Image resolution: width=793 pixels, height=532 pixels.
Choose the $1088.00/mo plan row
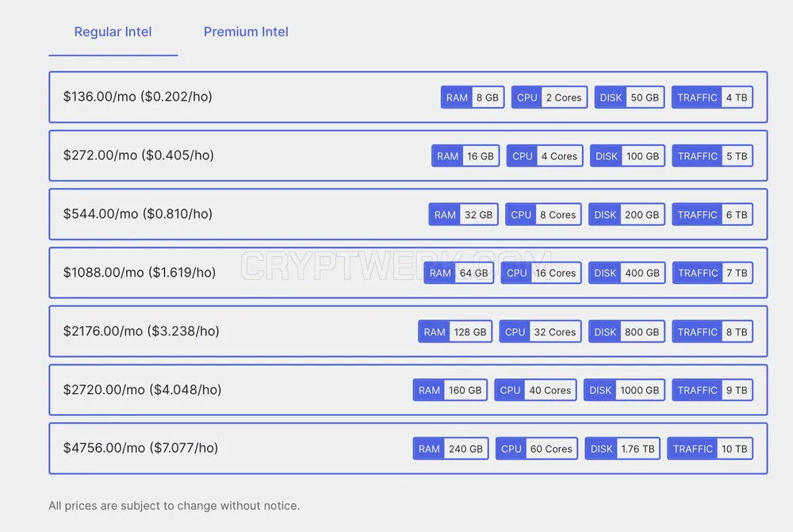(408, 273)
